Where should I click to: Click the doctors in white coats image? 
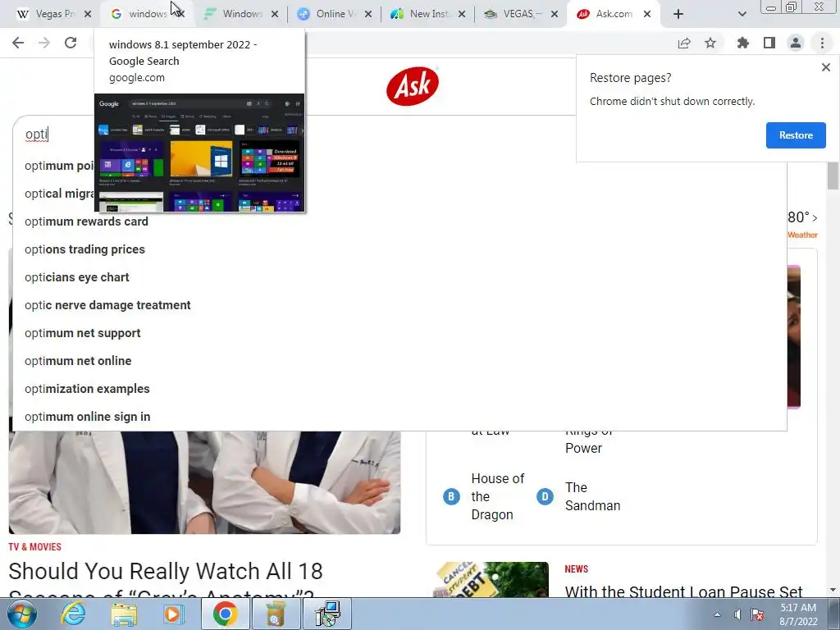click(204, 482)
